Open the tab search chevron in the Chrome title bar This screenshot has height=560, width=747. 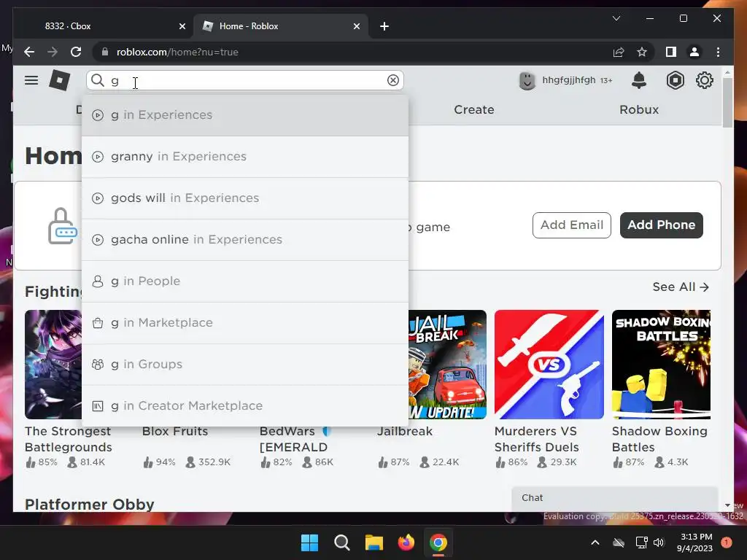click(616, 18)
